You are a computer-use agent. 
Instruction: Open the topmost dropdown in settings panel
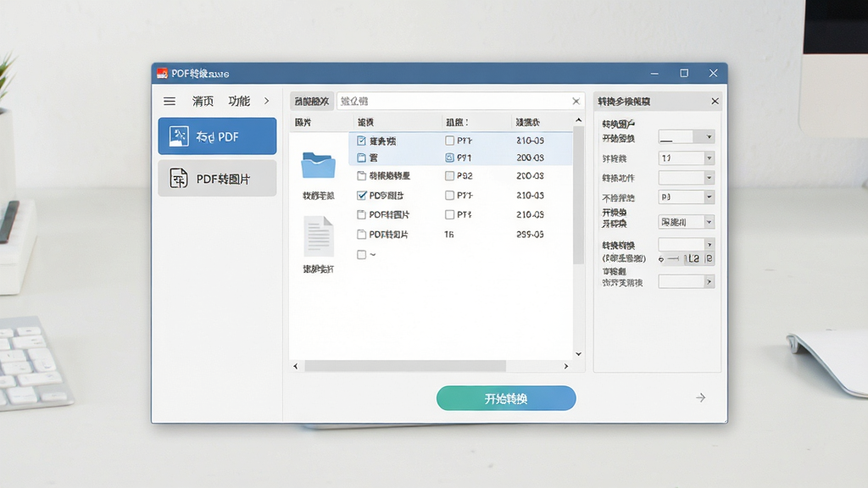click(686, 136)
